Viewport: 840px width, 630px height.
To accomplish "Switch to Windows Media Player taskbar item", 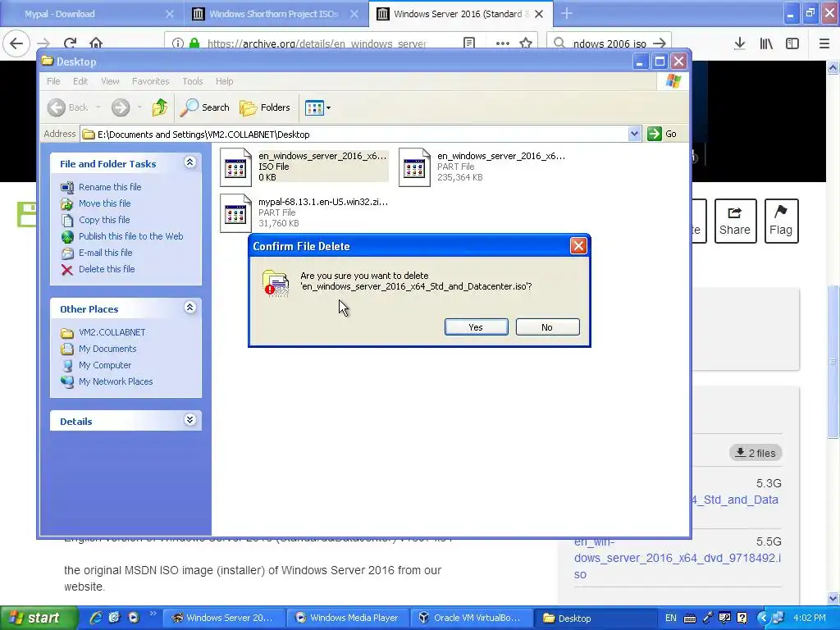I will click(348, 618).
